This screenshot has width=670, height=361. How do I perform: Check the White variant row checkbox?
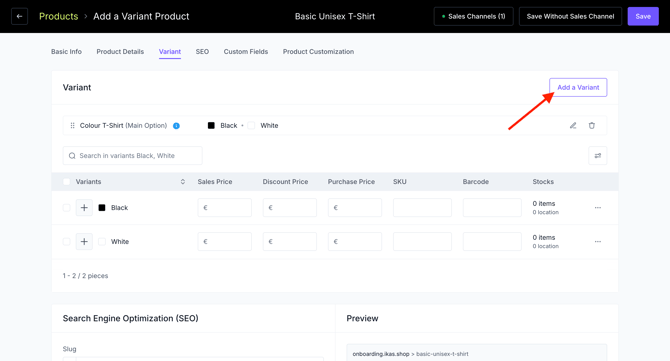point(67,241)
